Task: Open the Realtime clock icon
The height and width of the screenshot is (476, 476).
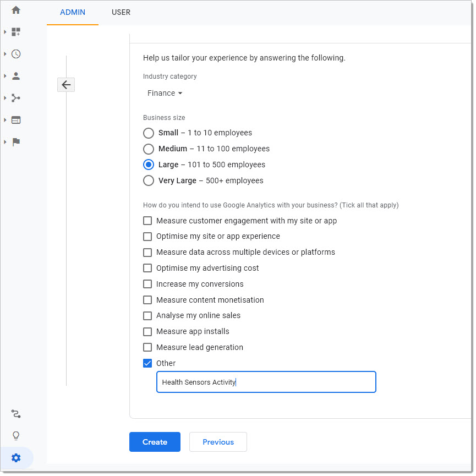Action: coord(16,54)
